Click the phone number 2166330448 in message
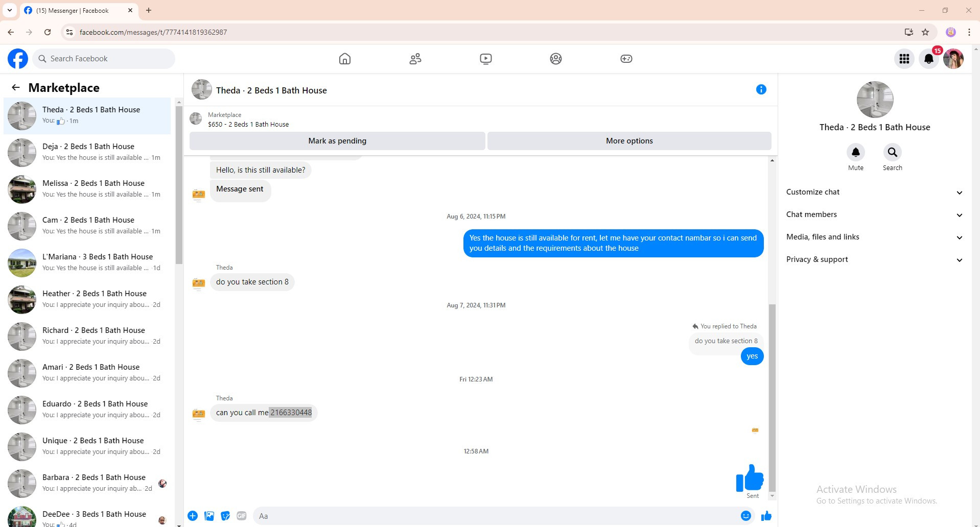The image size is (980, 527). (x=291, y=413)
